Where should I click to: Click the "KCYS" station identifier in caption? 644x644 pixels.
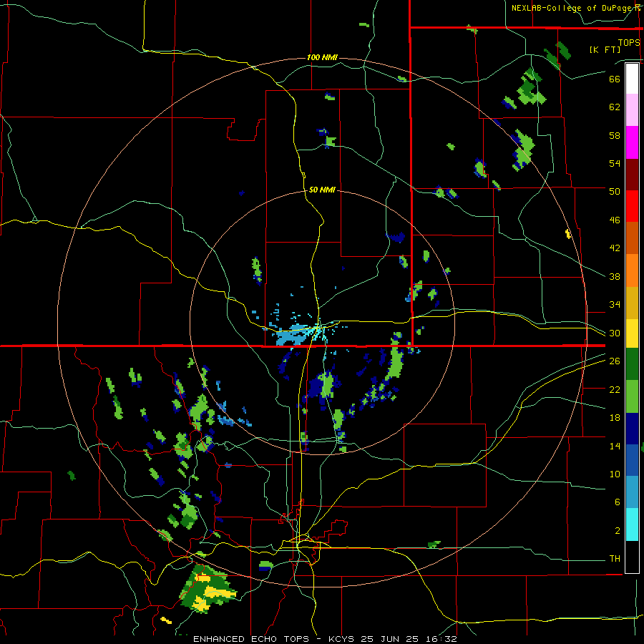(x=341, y=639)
